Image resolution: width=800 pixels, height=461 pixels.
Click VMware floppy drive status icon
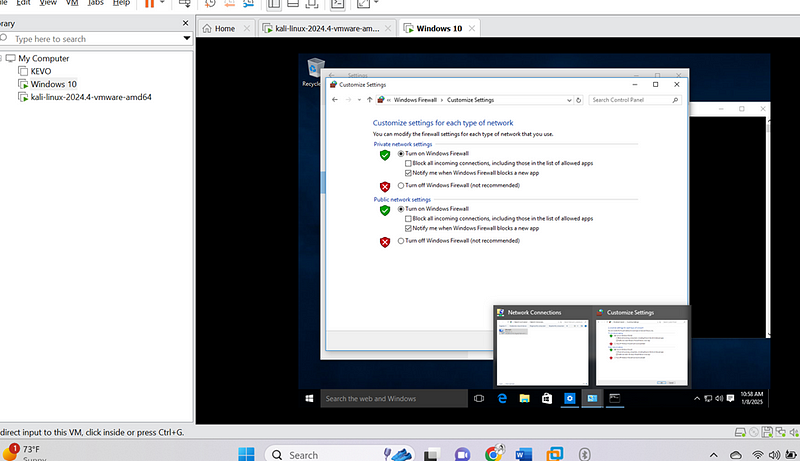767,432
